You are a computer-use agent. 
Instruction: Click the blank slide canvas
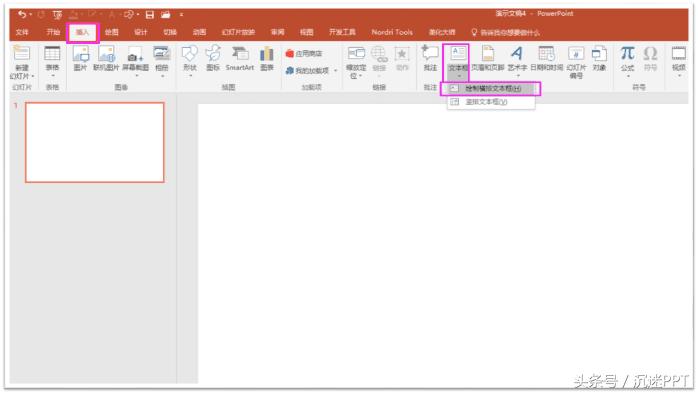click(443, 244)
